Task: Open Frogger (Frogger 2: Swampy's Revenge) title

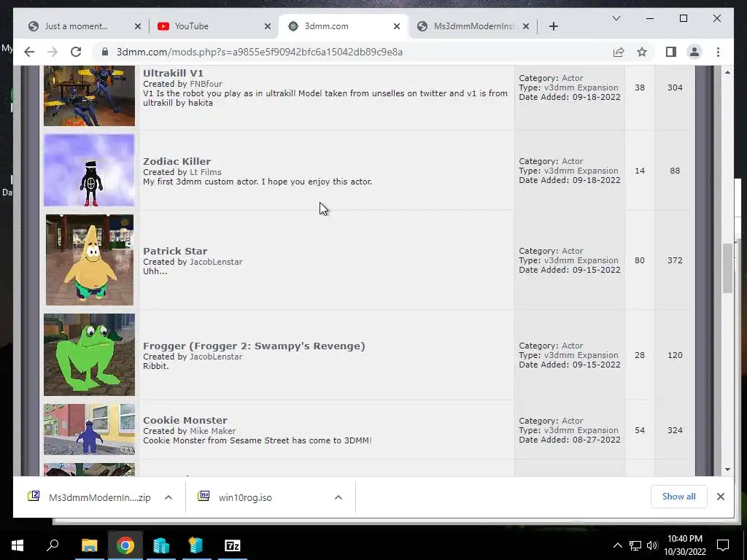Action: 254,346
